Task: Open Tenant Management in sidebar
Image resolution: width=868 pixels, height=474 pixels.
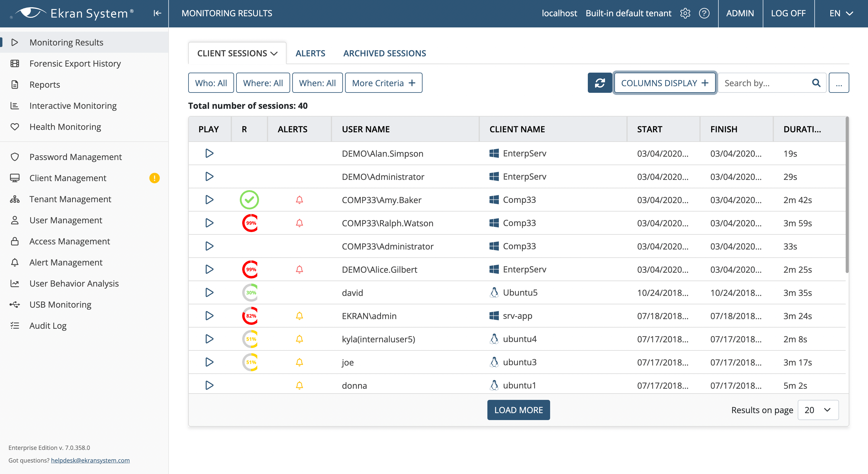Action: (84, 199)
